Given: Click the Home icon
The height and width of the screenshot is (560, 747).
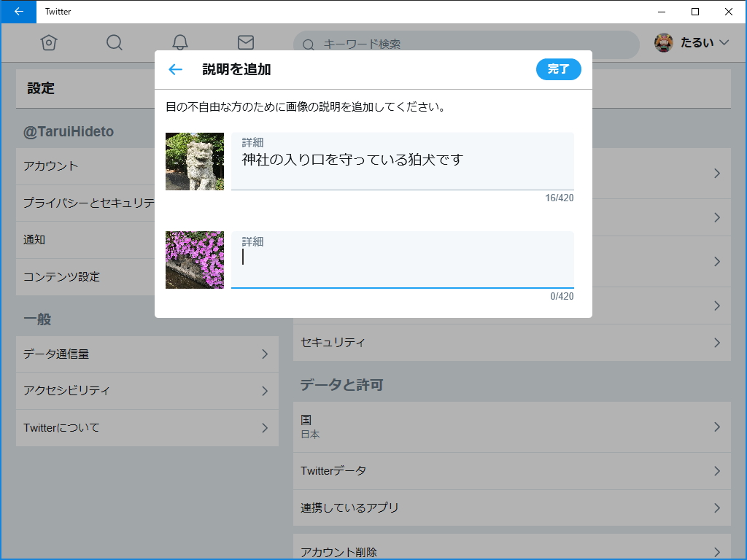Looking at the screenshot, I should pyautogui.click(x=48, y=43).
